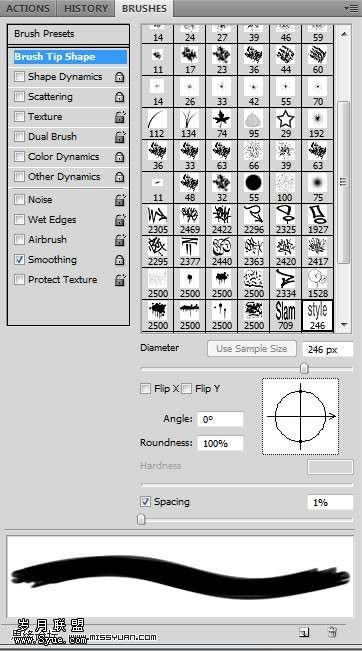
Task: Select the star brush sized 29
Action: pyautogui.click(x=286, y=123)
